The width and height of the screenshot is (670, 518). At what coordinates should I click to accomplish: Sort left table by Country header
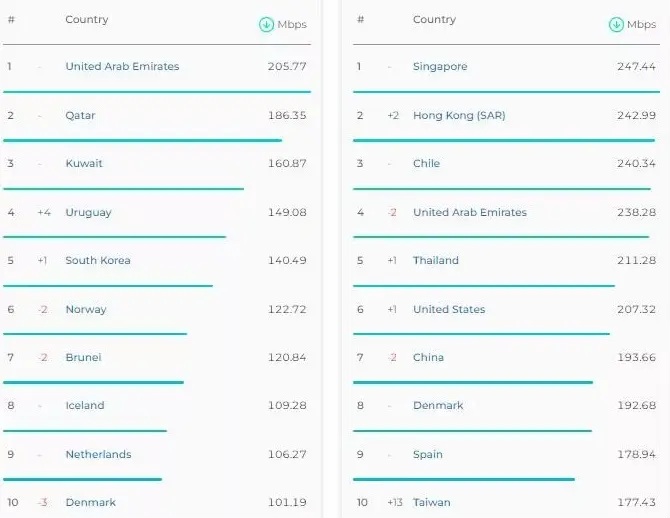87,20
